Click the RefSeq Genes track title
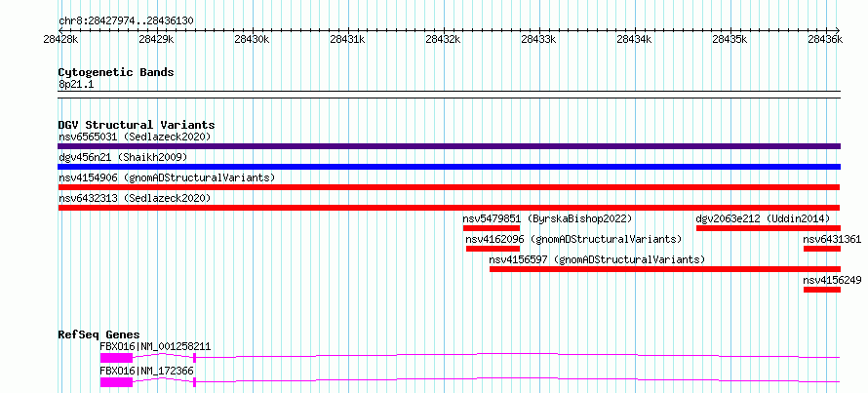868x393 pixels. [99, 334]
